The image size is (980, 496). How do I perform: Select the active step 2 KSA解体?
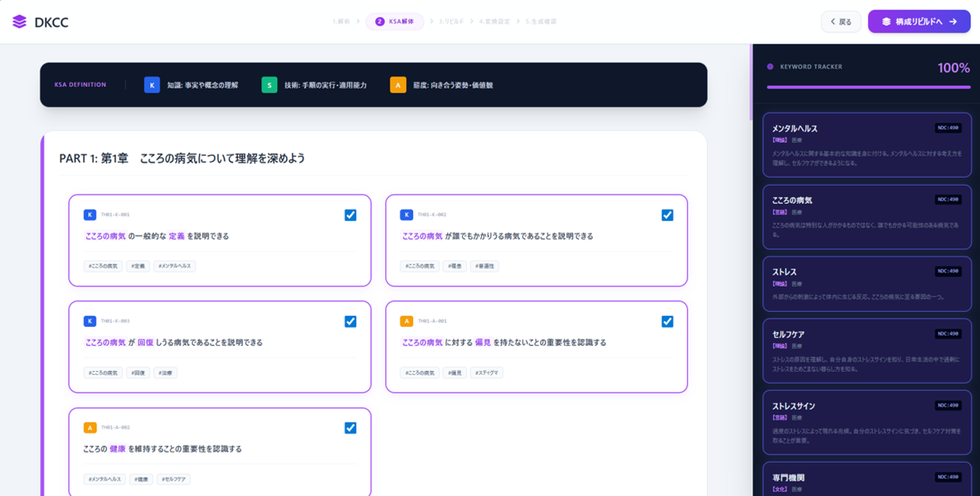tap(395, 21)
